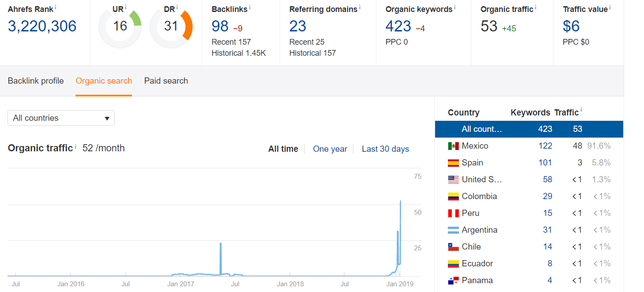Open Ecuador's 8 keywords link
Viewport: 644px width, 292px height.
[x=550, y=264]
